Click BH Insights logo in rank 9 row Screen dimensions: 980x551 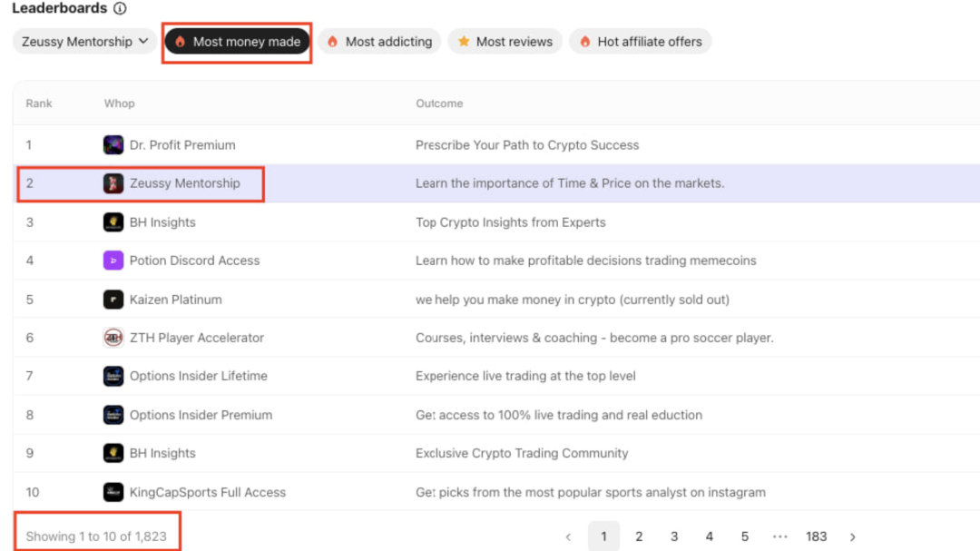click(113, 454)
